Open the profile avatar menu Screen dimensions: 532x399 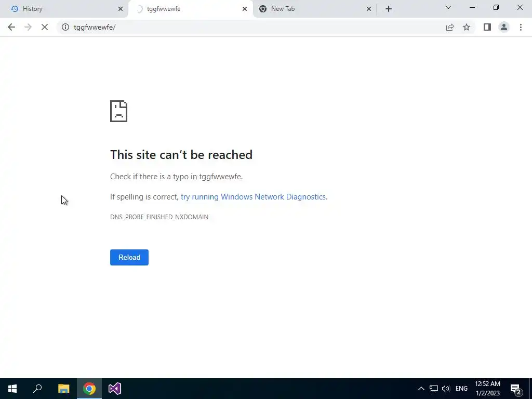pyautogui.click(x=504, y=27)
